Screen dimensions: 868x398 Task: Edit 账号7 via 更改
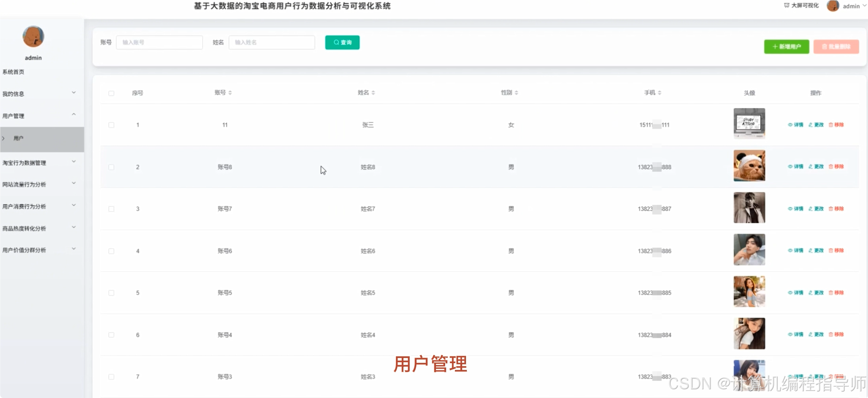(816, 209)
